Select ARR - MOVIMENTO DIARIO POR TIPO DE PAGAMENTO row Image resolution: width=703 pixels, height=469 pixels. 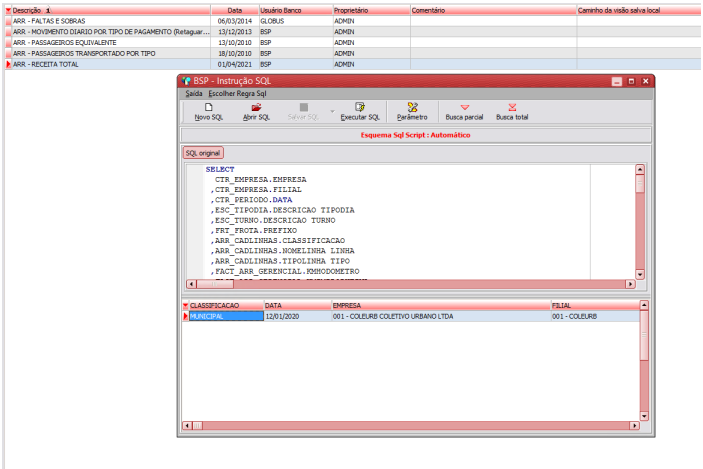[353, 32]
